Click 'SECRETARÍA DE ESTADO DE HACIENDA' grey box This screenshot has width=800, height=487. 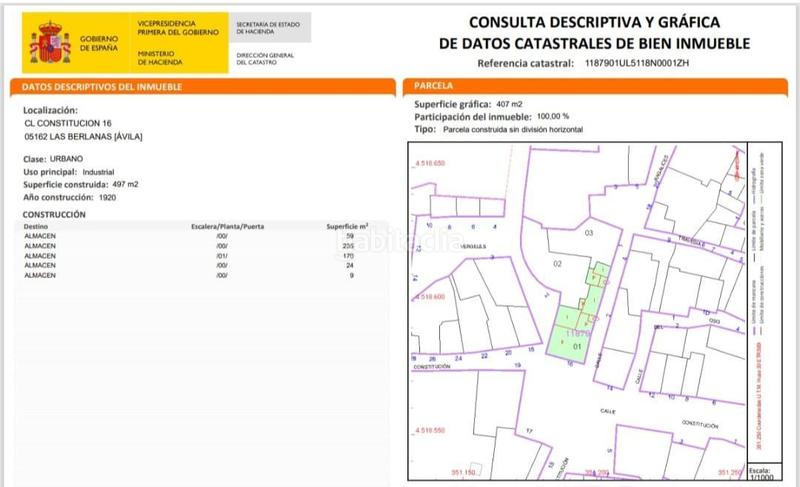coord(270,28)
